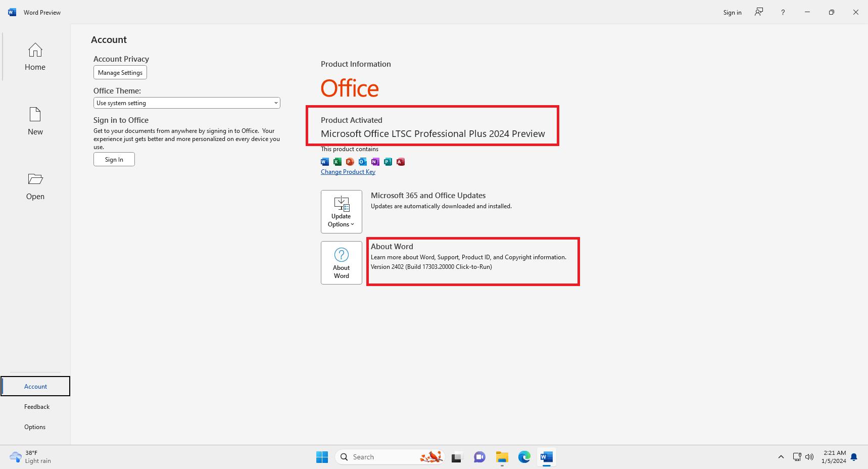Click the volume speaker icon in tray
Screen dimensions: 868x469
[x=809, y=457]
